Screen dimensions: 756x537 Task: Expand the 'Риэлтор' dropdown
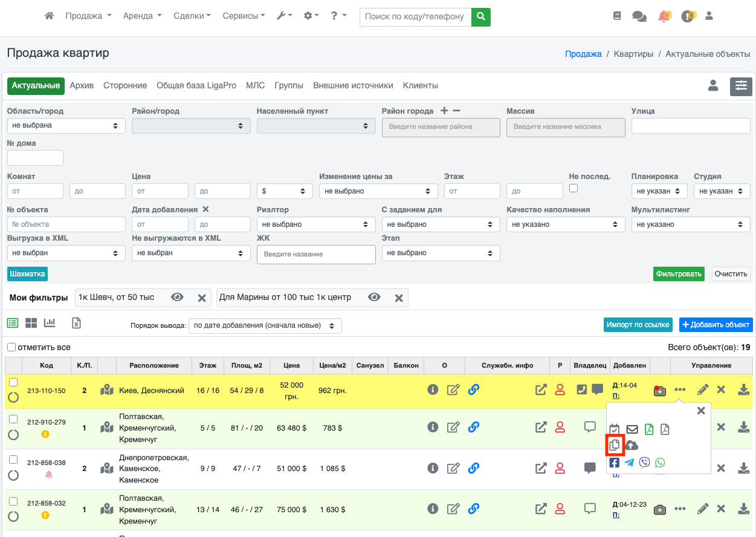coord(316,224)
